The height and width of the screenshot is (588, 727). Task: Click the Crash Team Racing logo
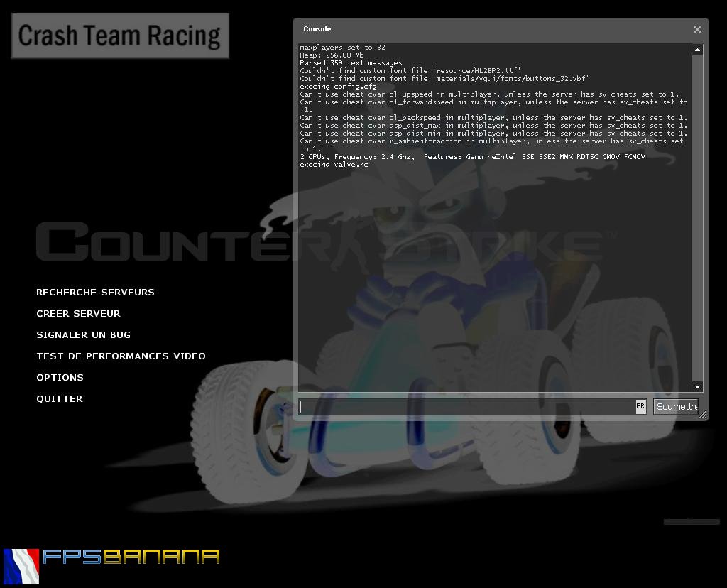(119, 35)
